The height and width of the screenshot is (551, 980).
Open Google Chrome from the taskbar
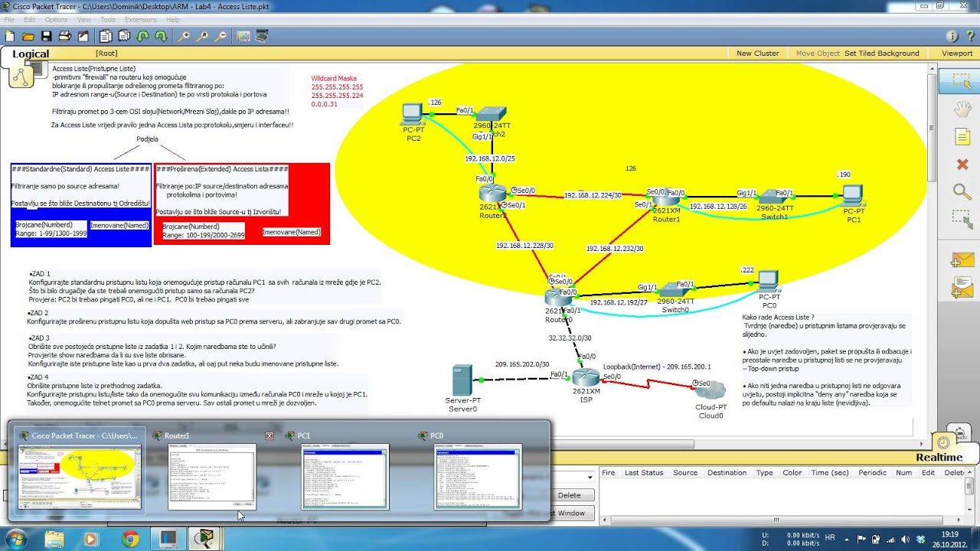[x=129, y=539]
